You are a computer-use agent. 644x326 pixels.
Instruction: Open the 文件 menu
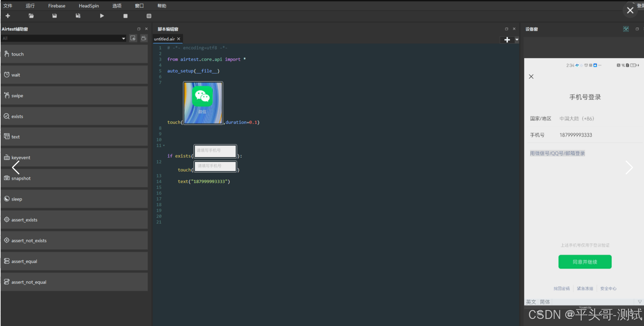point(8,6)
